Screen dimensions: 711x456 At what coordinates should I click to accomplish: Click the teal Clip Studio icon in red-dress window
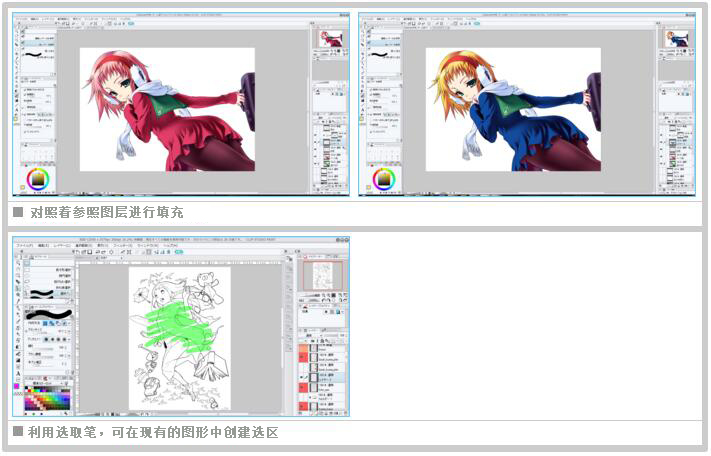point(131,24)
